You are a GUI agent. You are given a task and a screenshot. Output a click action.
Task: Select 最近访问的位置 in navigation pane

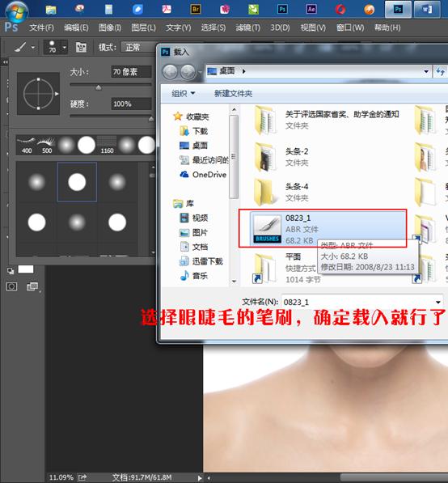(204, 160)
